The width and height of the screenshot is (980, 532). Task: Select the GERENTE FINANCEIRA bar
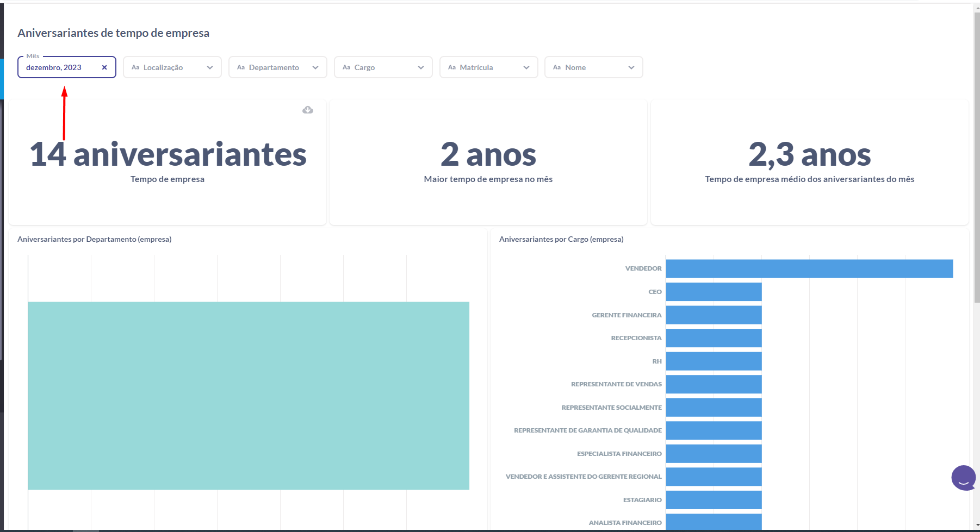[x=714, y=315]
